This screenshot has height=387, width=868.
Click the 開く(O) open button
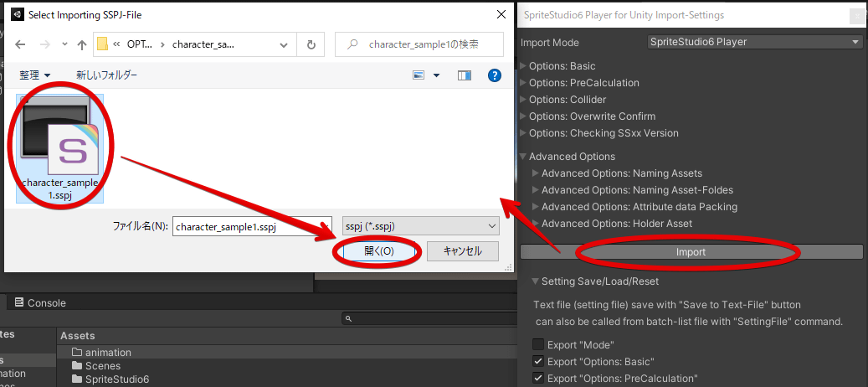[x=379, y=250]
